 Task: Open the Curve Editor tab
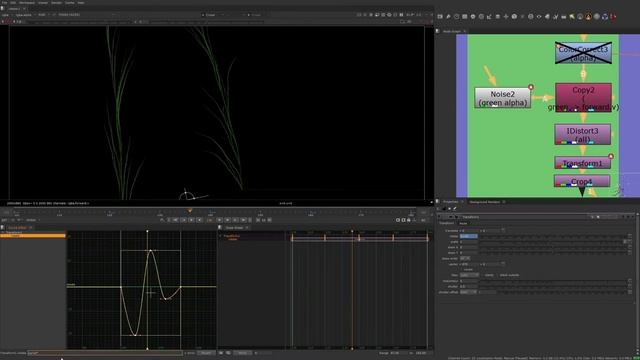[17, 227]
